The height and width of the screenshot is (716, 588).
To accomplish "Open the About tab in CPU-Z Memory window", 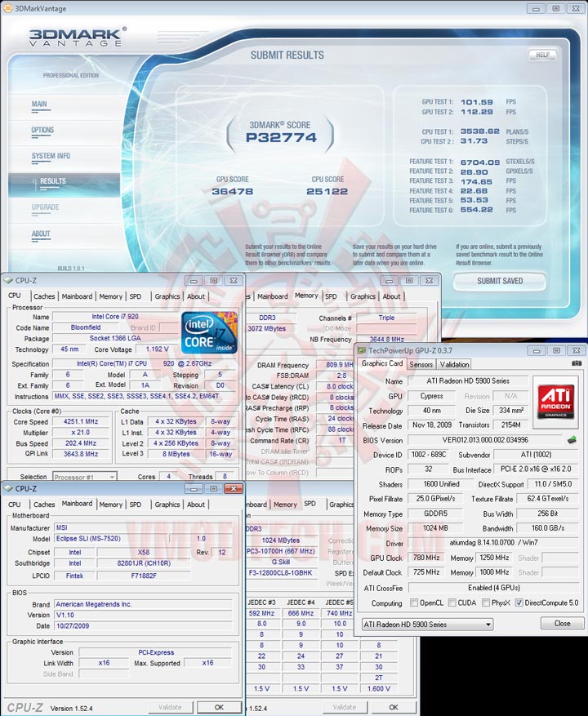I will pos(391,296).
